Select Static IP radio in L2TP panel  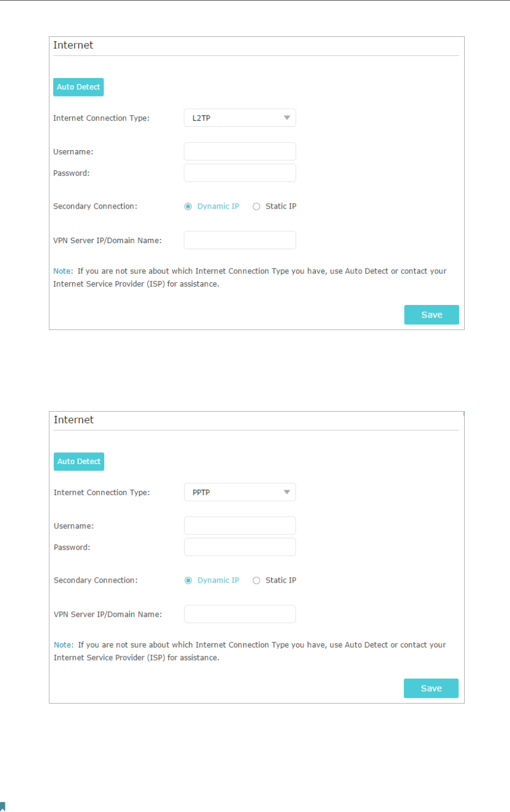click(257, 207)
